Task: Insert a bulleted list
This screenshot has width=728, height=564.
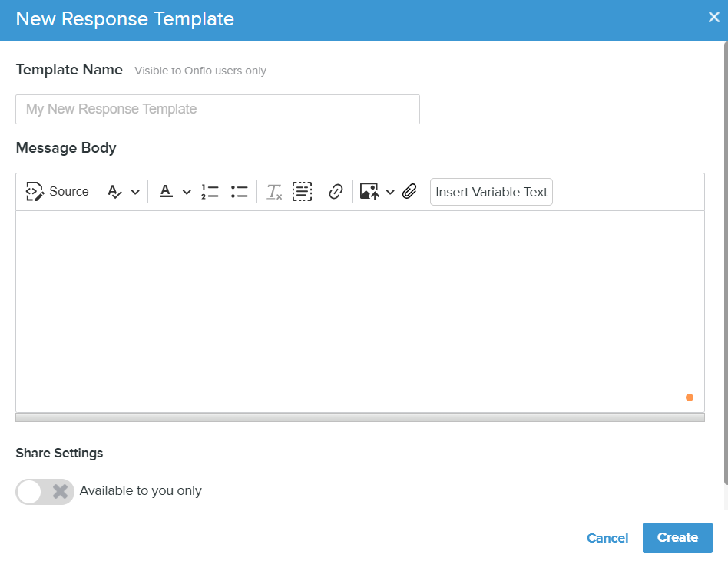Action: [x=239, y=192]
